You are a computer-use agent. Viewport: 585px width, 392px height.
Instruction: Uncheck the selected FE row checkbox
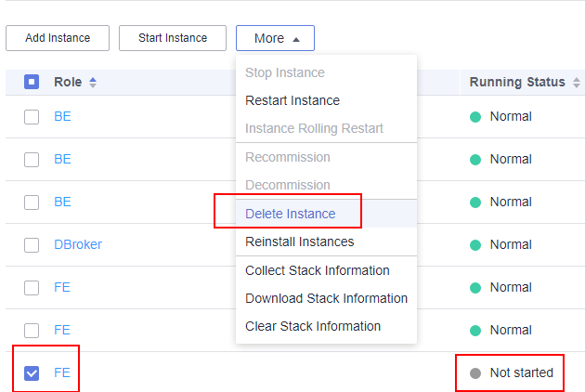[32, 373]
